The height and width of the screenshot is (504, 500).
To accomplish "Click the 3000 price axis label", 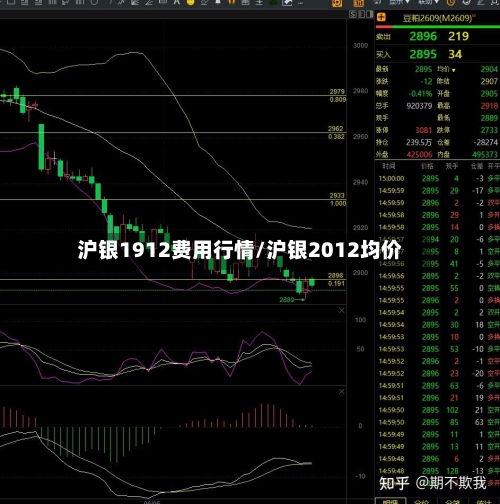I will tap(360, 46).
